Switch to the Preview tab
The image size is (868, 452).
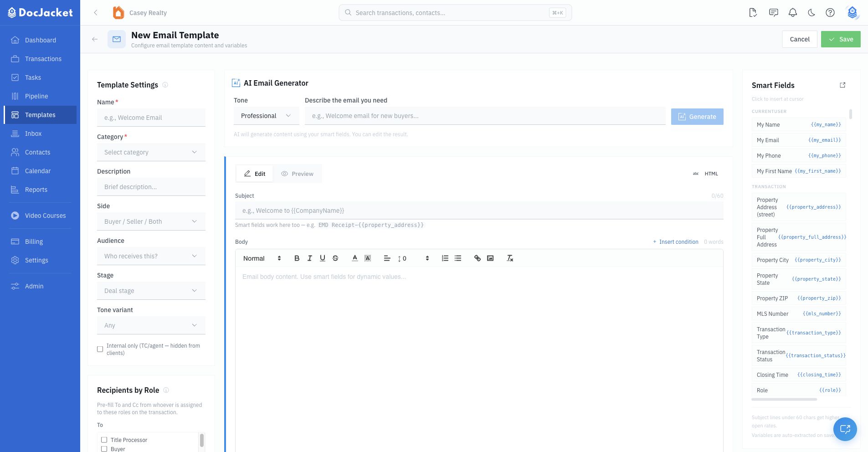(297, 174)
